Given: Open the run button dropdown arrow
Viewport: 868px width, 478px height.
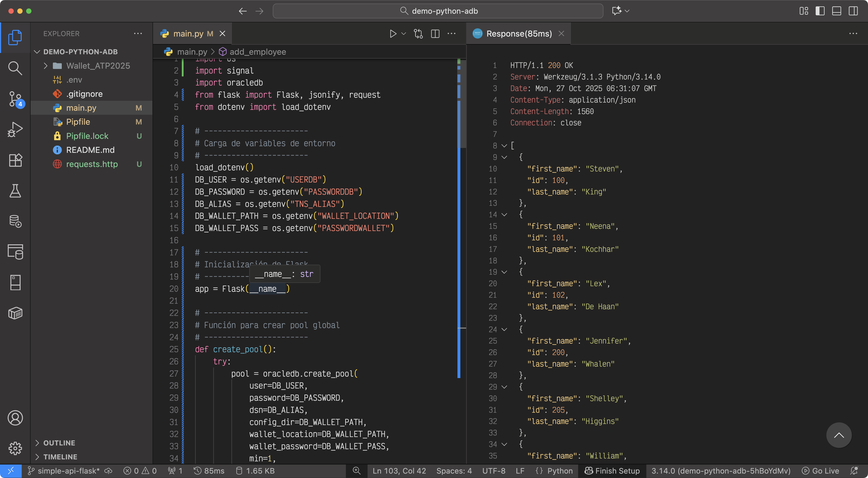Looking at the screenshot, I should click(x=404, y=34).
